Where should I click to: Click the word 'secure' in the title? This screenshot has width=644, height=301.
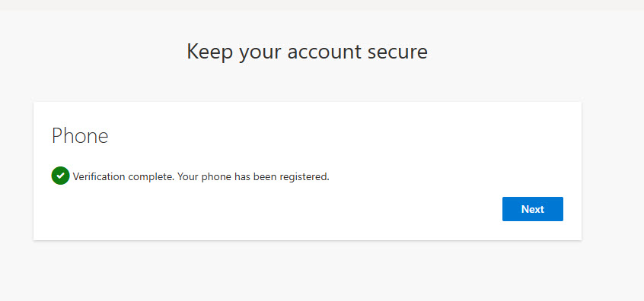(x=397, y=52)
